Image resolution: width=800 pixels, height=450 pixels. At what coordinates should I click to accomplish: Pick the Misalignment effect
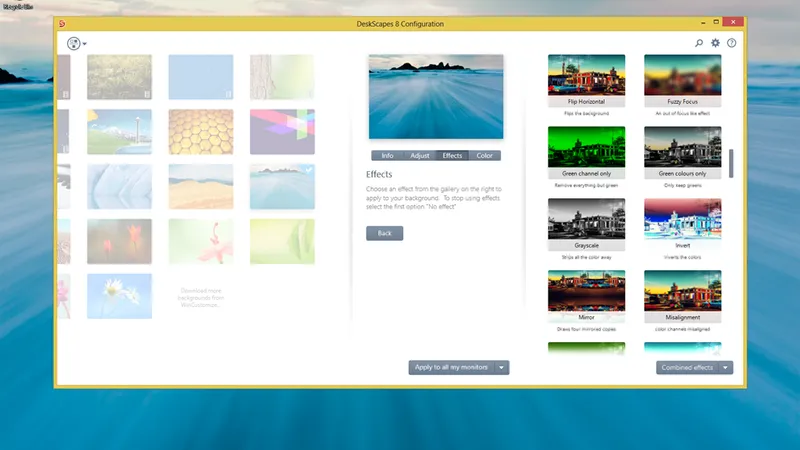point(682,291)
